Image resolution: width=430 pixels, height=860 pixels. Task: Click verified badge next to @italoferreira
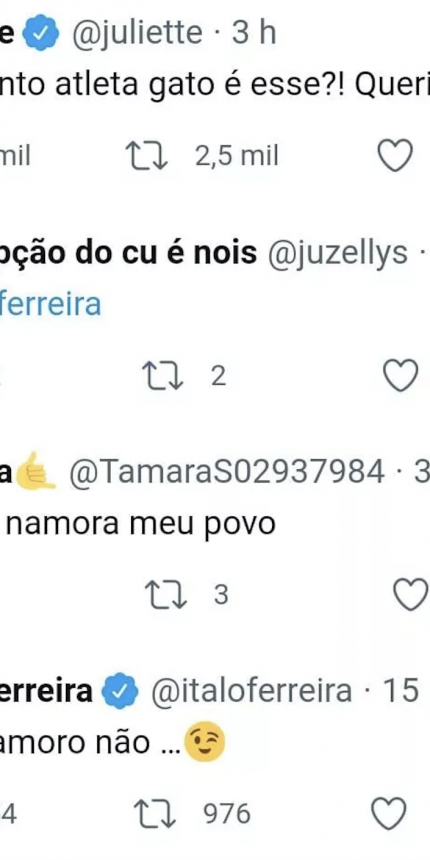coord(121,691)
